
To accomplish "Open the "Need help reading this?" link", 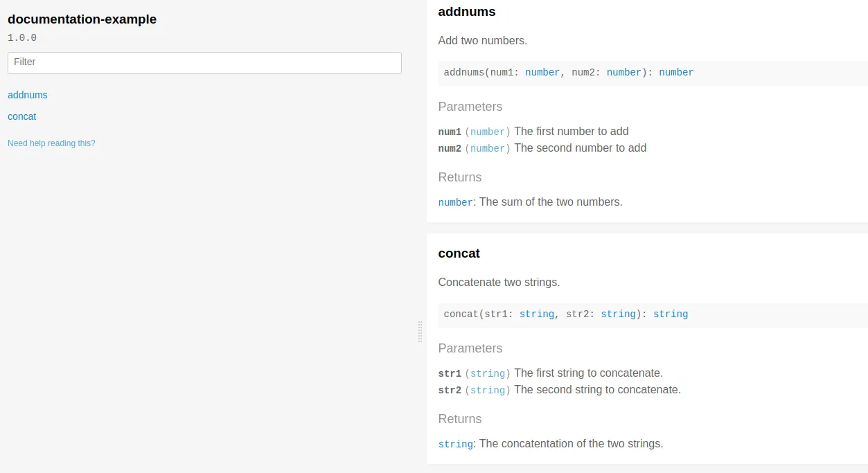I will pyautogui.click(x=51, y=143).
